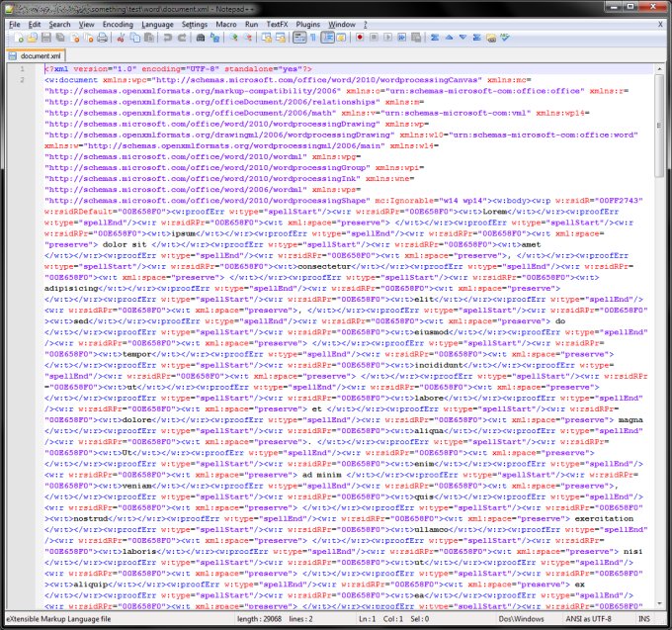Open the Encoding menu

(x=118, y=23)
